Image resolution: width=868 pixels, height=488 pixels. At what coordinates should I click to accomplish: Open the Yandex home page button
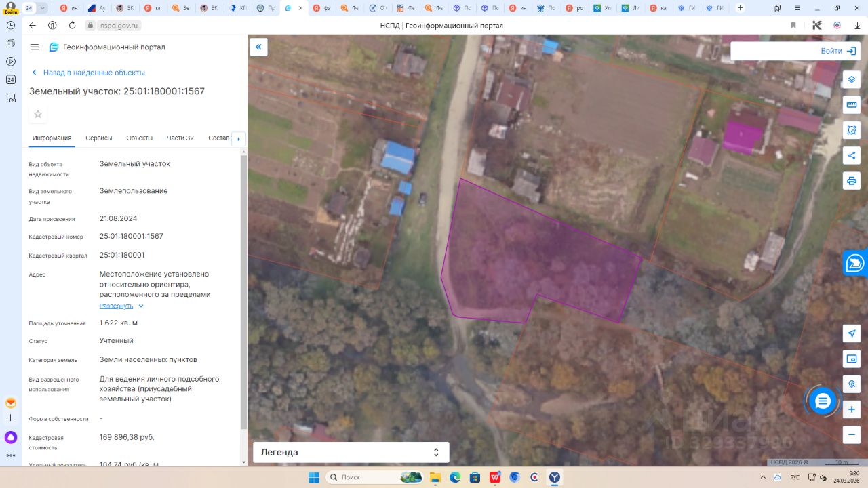click(x=52, y=25)
